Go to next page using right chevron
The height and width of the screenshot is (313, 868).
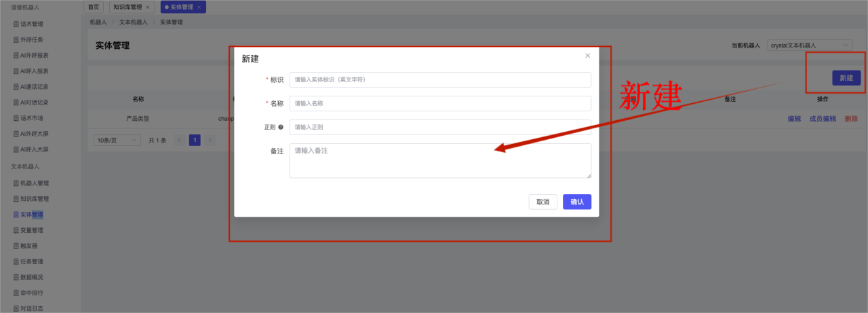pos(210,140)
